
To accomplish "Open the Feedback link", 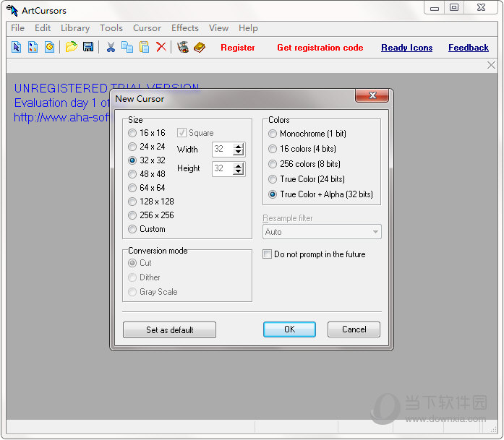I will pos(469,48).
